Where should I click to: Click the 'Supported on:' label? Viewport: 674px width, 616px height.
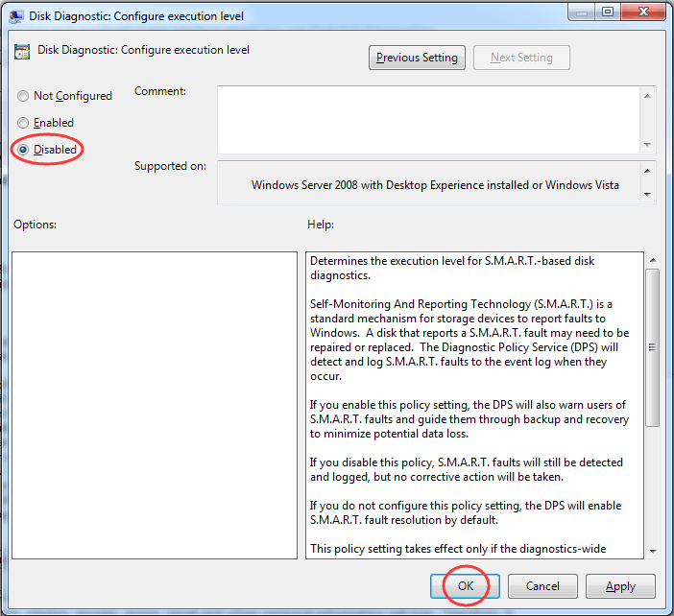click(x=170, y=166)
